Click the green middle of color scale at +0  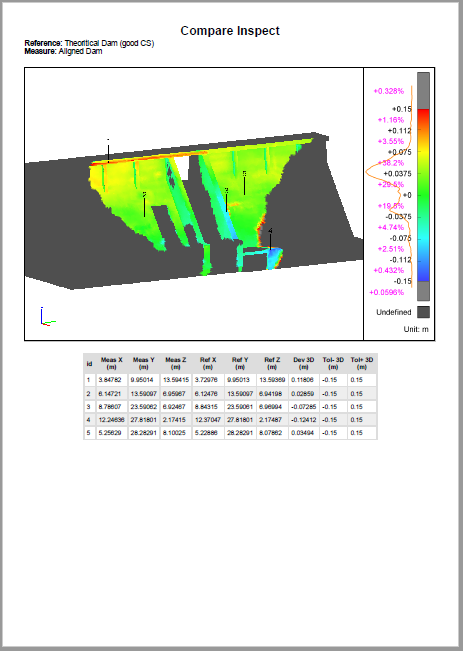point(423,195)
